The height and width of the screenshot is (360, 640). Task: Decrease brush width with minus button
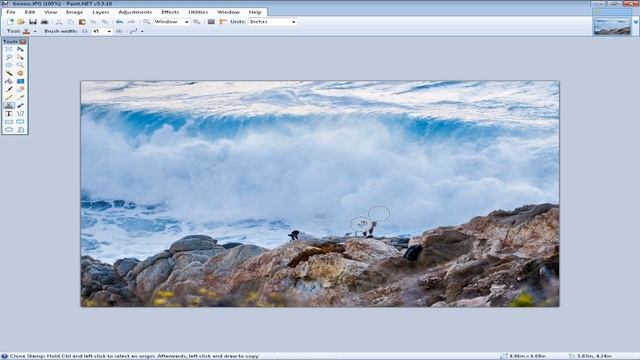pyautogui.click(x=85, y=31)
